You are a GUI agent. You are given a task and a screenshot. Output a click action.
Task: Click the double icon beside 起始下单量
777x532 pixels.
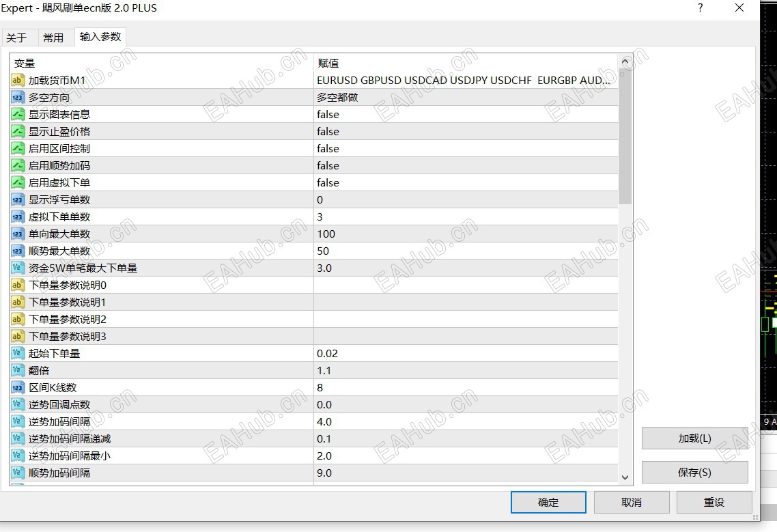click(17, 353)
